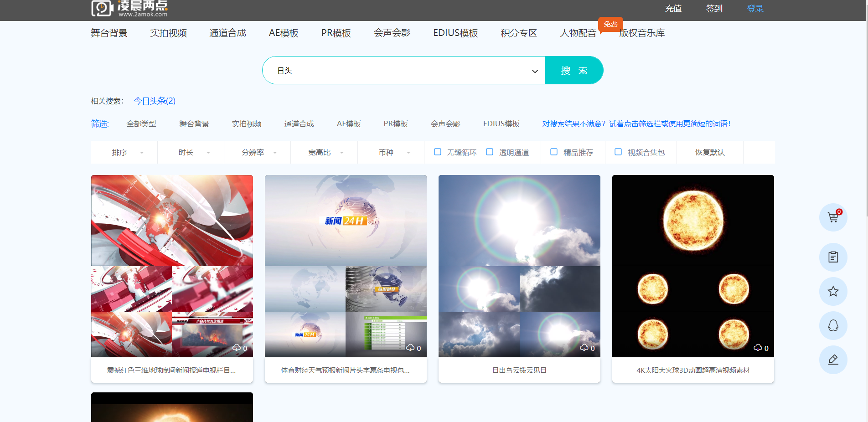This screenshot has width=868, height=422.
Task: Open the order list clipboard icon
Action: click(x=833, y=257)
